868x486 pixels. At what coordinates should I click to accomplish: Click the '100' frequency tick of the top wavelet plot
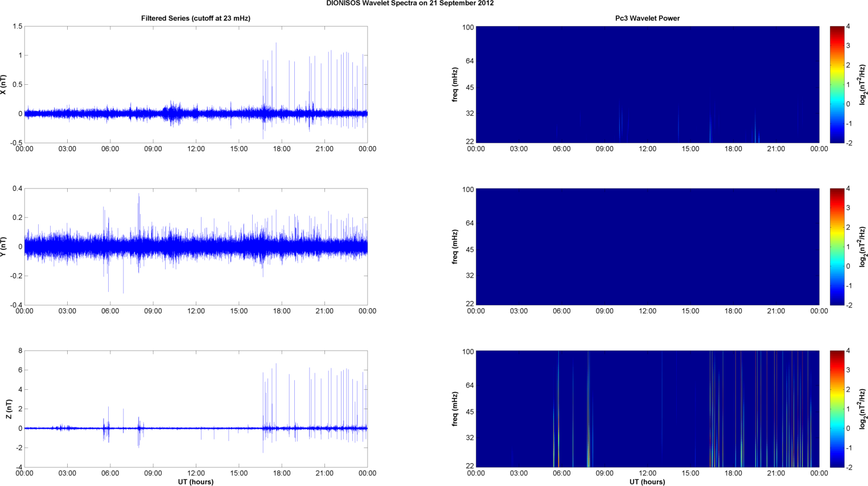(x=468, y=27)
